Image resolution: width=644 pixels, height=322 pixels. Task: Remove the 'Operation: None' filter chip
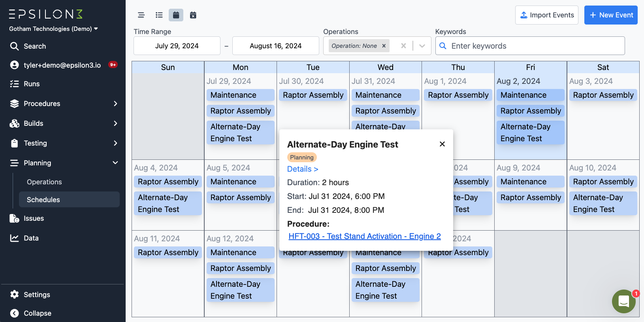coord(384,46)
